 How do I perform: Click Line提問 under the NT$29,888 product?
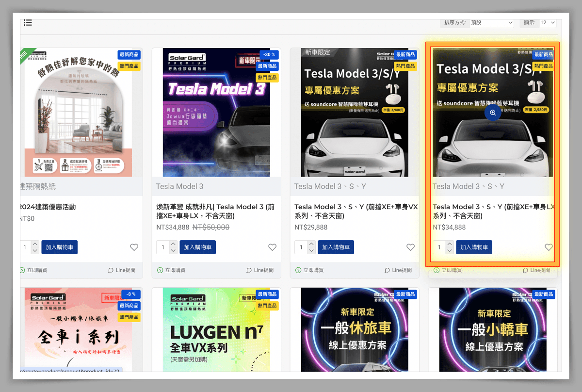[x=398, y=270]
